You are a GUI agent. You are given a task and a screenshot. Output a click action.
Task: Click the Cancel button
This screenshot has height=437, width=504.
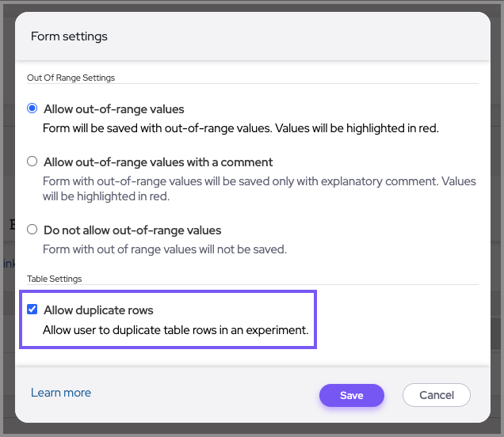(x=436, y=395)
